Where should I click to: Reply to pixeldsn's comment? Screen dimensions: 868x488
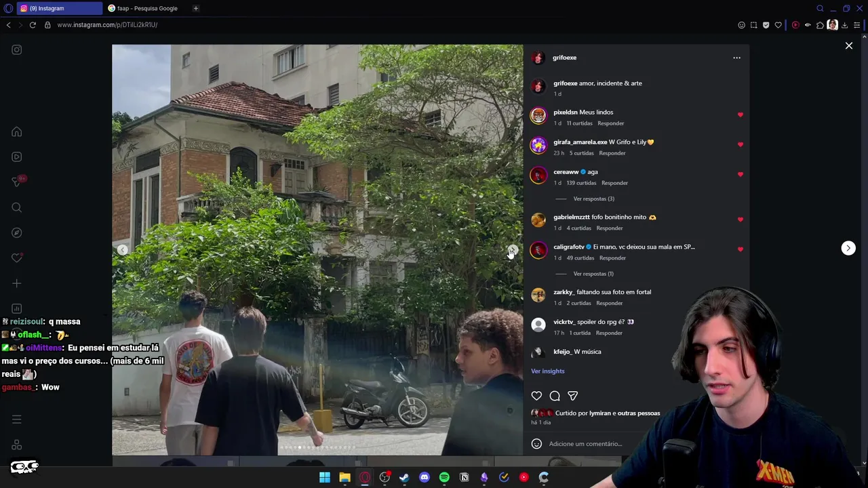click(610, 123)
